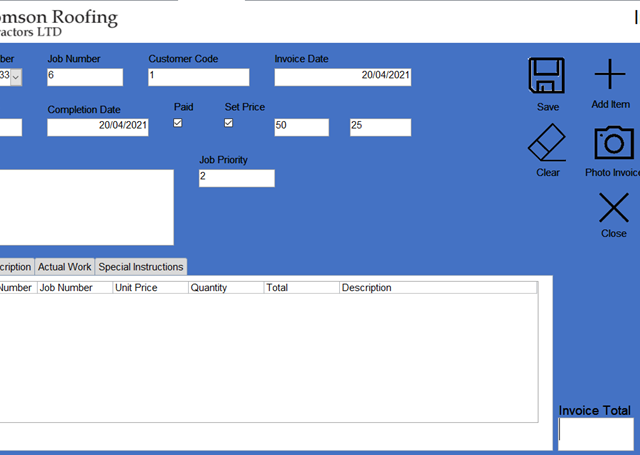
Task: Click the Add Item plus icon
Action: 610,76
